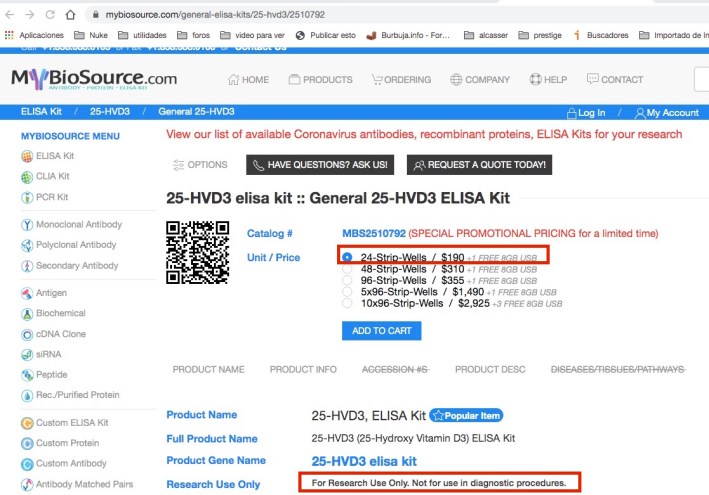709x495 pixels.
Task: Select the 48-Strip-Wells $310 option
Action: (x=347, y=270)
